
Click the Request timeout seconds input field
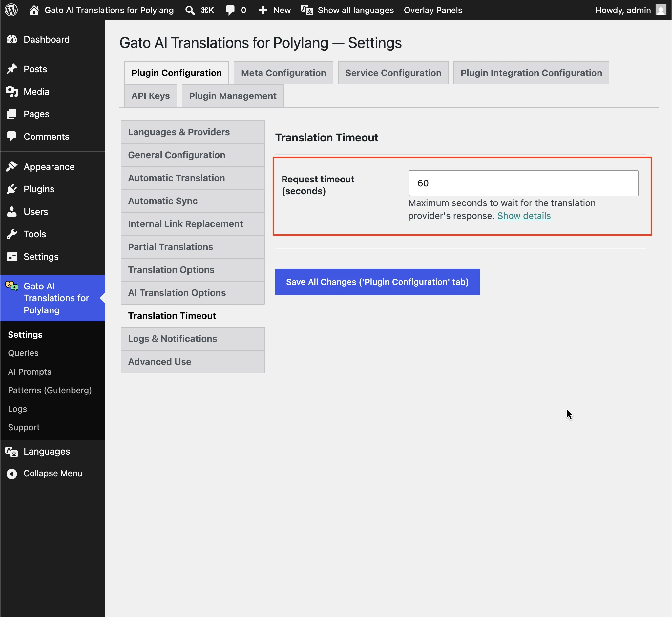point(523,183)
